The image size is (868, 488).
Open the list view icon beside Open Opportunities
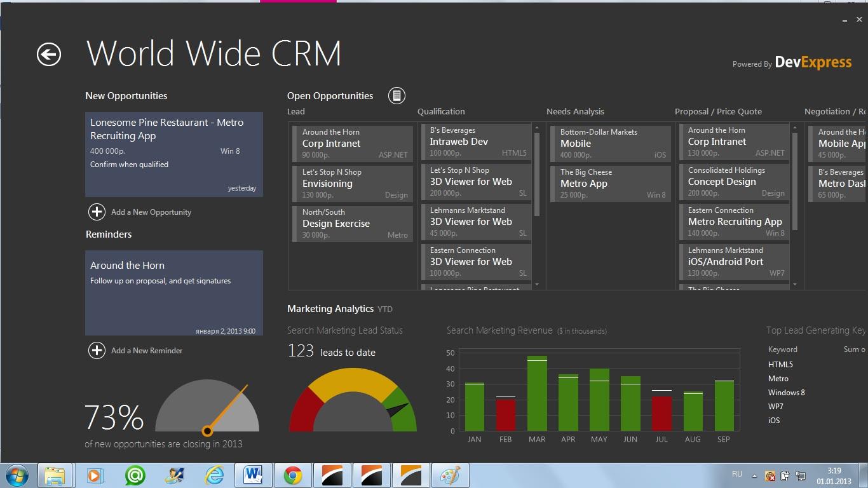pos(397,96)
